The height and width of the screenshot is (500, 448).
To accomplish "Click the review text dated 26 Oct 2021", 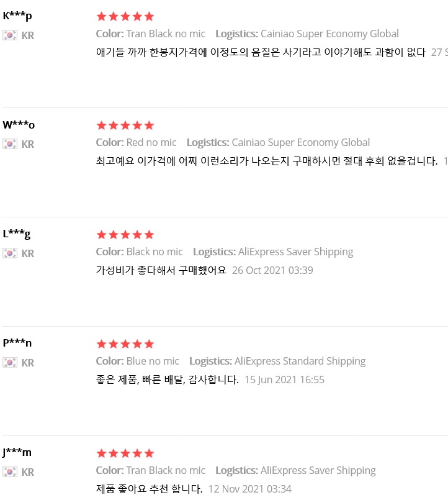I will (161, 270).
